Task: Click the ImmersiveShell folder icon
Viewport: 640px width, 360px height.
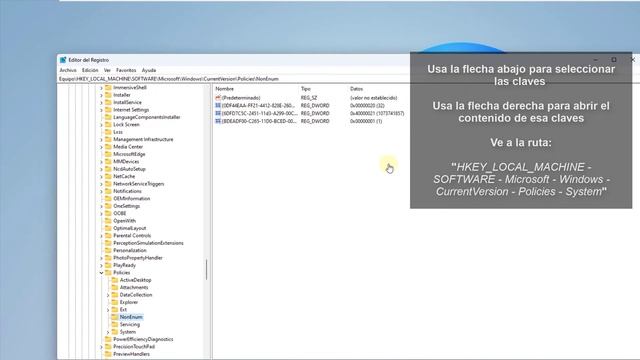Action: [108, 87]
